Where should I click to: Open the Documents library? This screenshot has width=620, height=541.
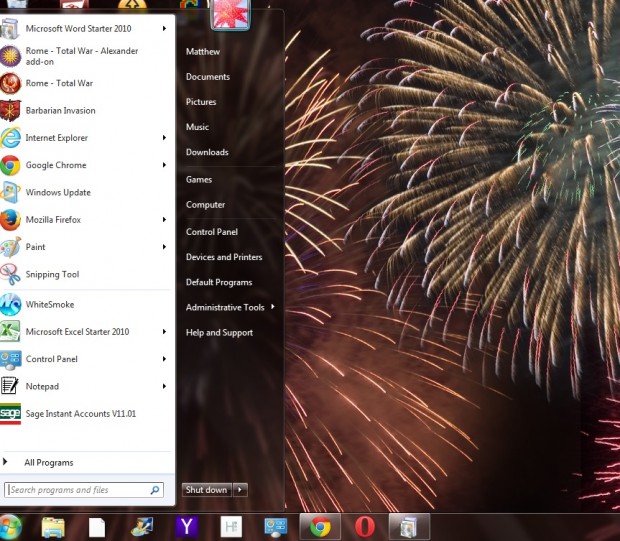(x=208, y=77)
